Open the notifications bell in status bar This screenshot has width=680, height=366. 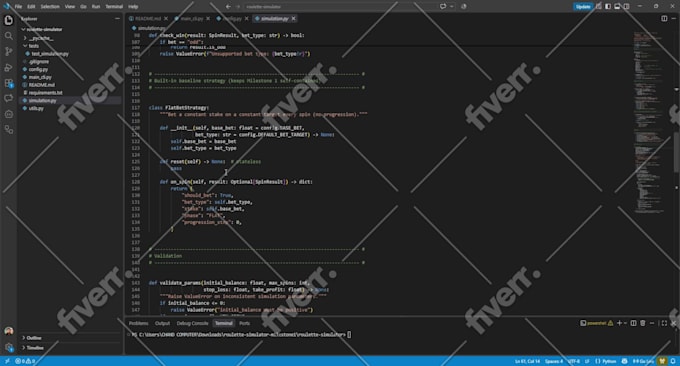(x=673, y=361)
